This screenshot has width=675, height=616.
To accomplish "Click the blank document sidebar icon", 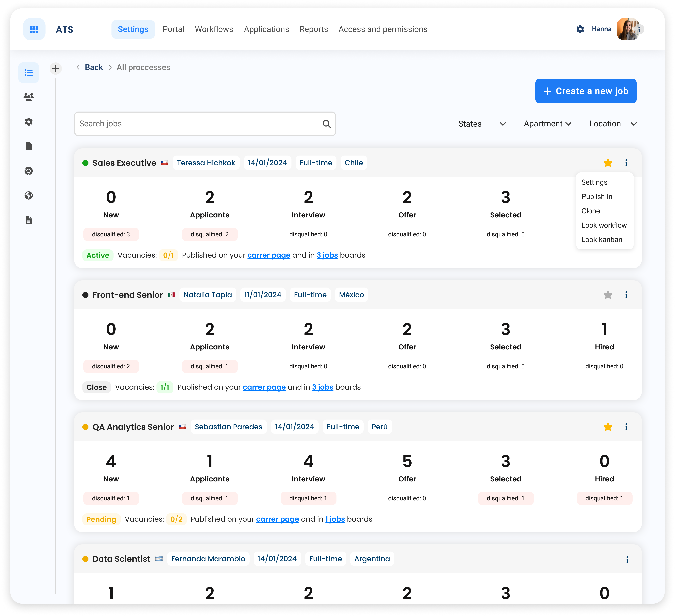I will click(29, 146).
